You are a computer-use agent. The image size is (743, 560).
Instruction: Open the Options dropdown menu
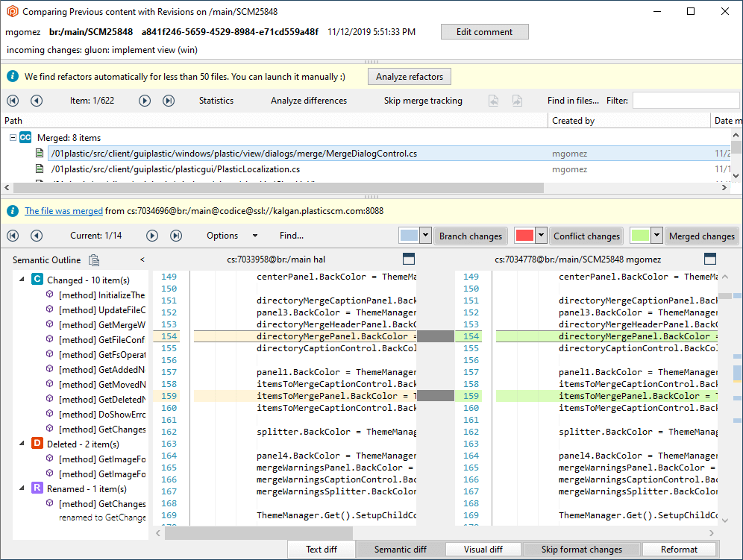point(232,236)
